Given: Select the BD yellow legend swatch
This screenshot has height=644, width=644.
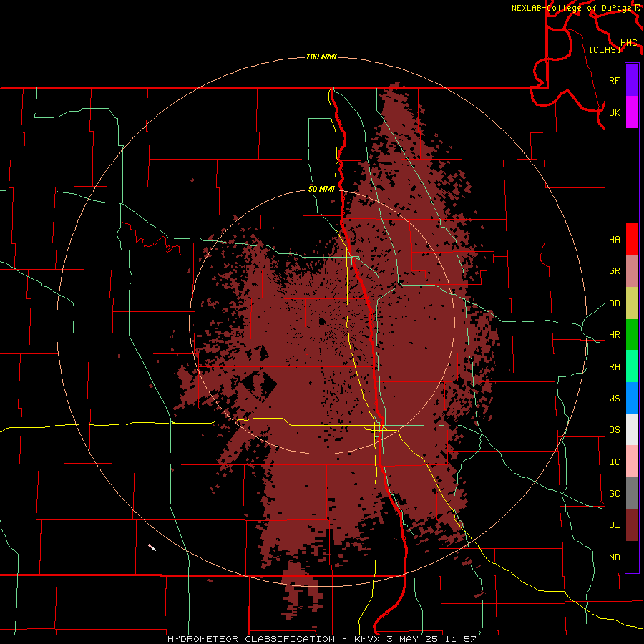Looking at the screenshot, I should tap(632, 303).
